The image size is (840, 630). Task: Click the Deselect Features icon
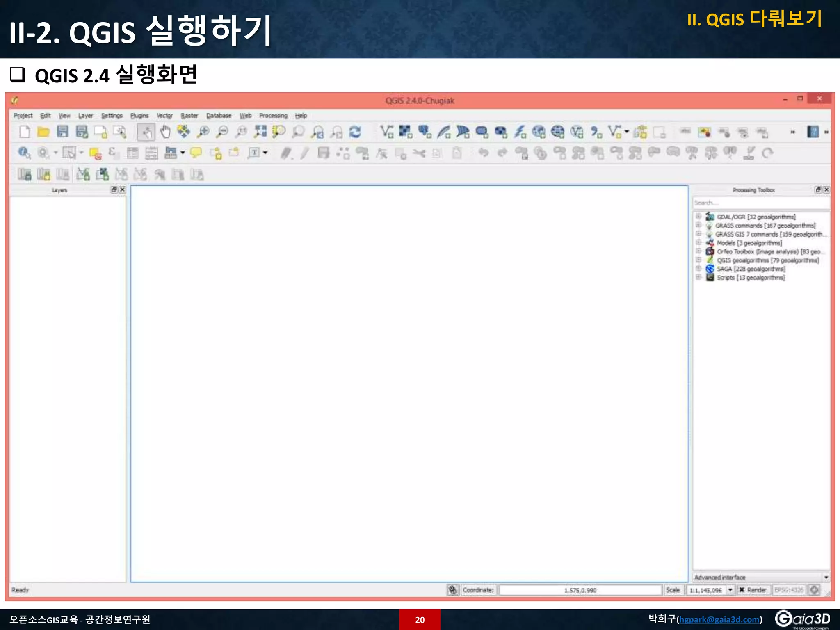[95, 153]
